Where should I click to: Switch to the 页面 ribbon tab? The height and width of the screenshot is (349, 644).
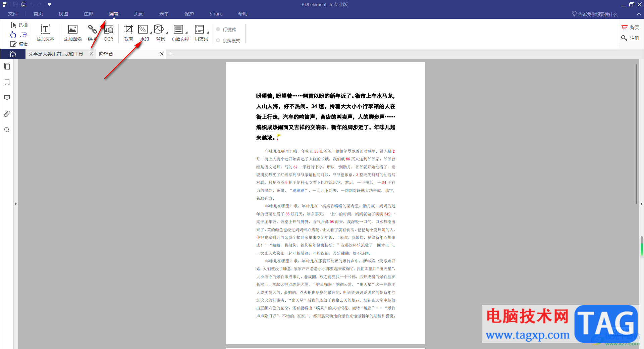point(139,14)
